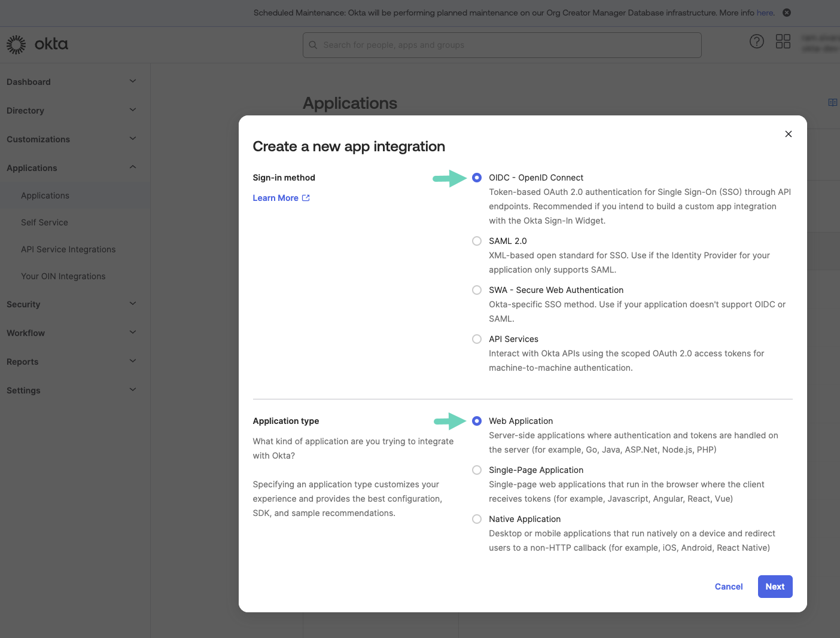This screenshot has width=840, height=638.
Task: Click the external link icon beside Learn More
Action: [x=306, y=197]
